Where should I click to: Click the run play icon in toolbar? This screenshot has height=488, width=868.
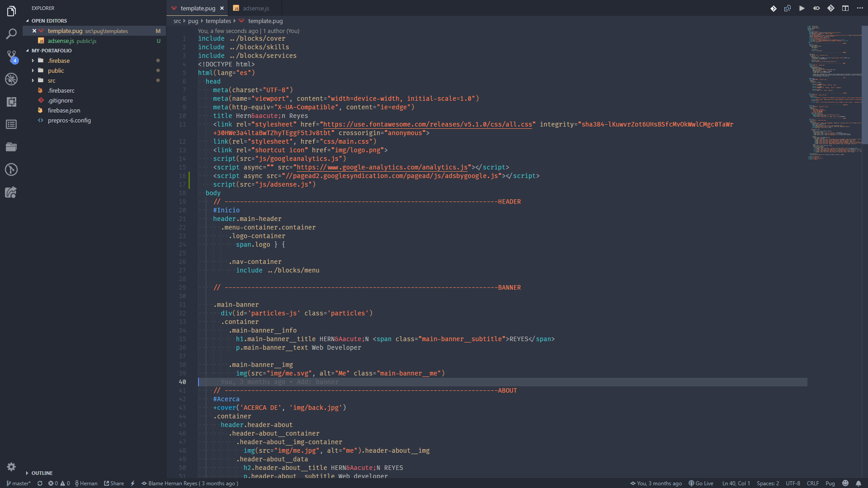[802, 8]
